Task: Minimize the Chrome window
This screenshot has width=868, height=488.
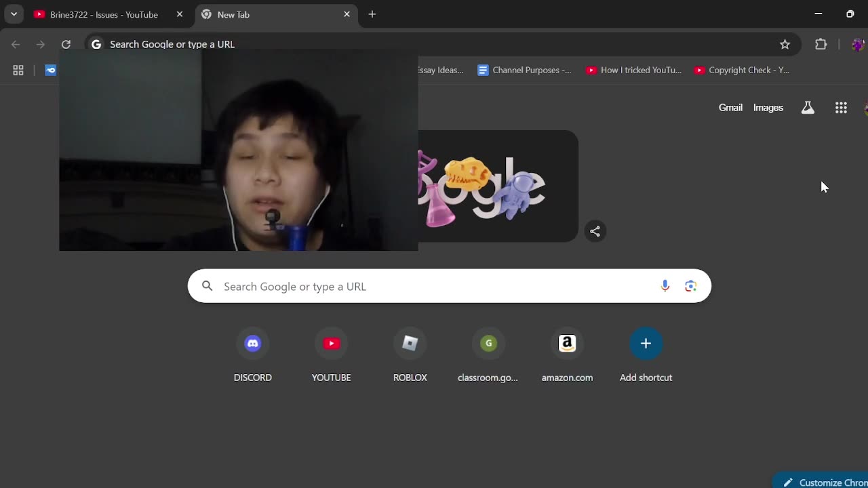Action: click(x=818, y=14)
